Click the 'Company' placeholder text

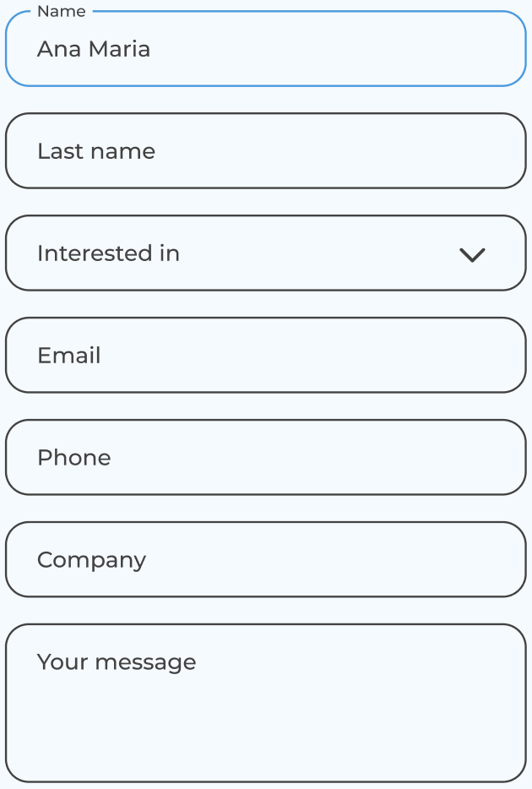[92, 560]
